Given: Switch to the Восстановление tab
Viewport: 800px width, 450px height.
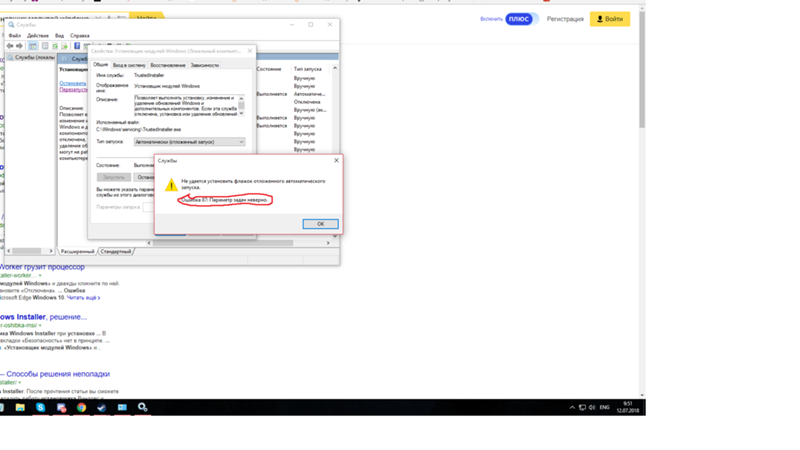Looking at the screenshot, I should [168, 65].
